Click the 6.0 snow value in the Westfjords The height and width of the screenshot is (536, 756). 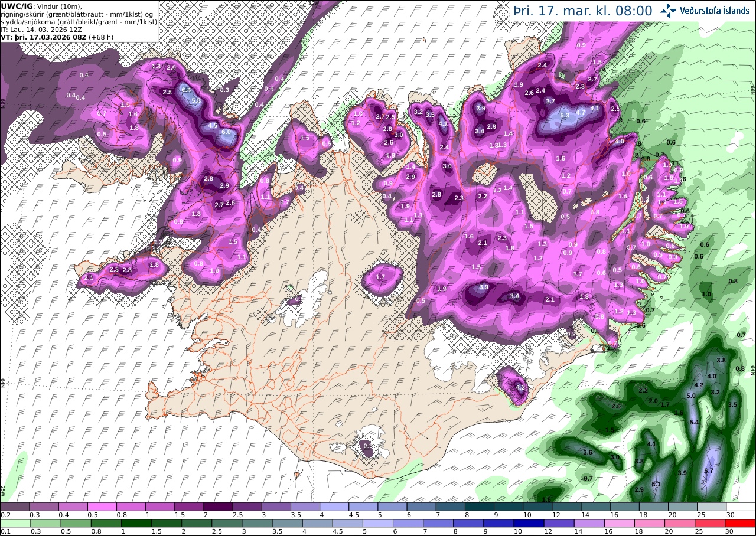click(226, 132)
